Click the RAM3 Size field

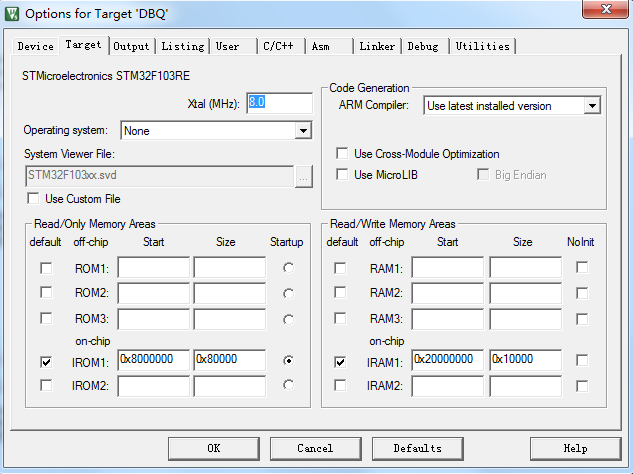click(525, 319)
